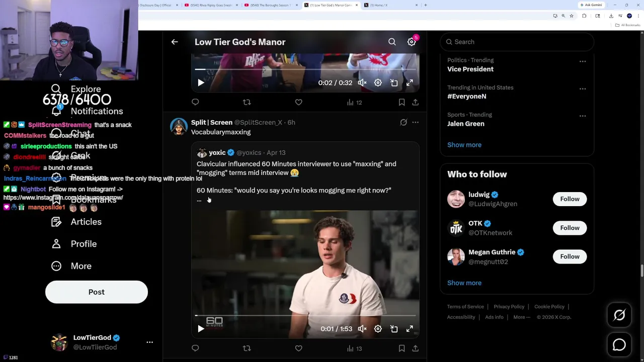Show more Who to follow suggestions
The width and height of the screenshot is (644, 362).
[x=464, y=283]
